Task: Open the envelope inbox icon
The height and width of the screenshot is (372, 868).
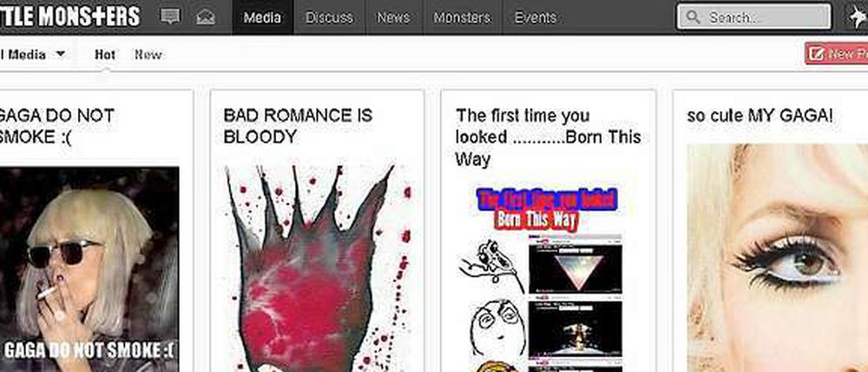Action: pos(206,17)
